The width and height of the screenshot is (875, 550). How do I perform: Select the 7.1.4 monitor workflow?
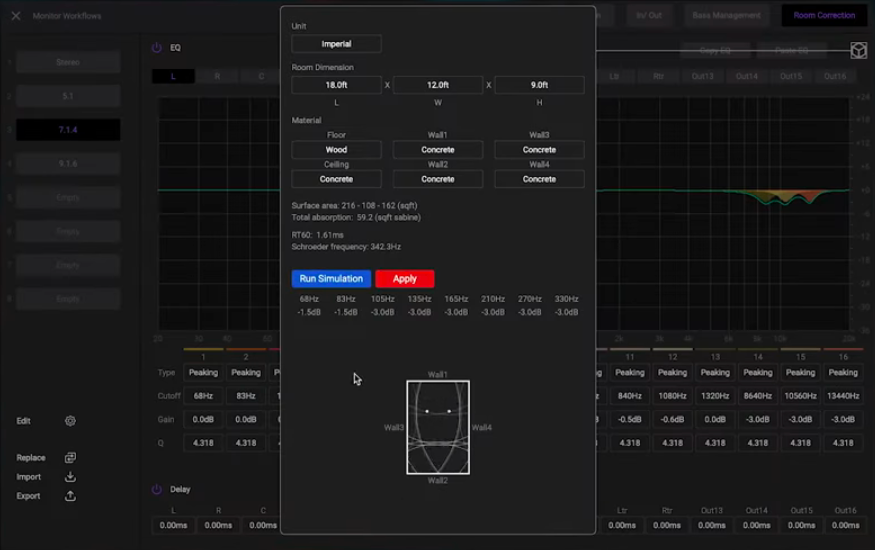click(x=68, y=130)
